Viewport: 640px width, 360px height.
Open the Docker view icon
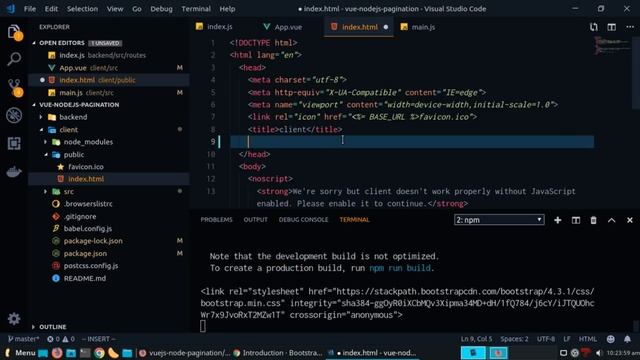(14, 172)
